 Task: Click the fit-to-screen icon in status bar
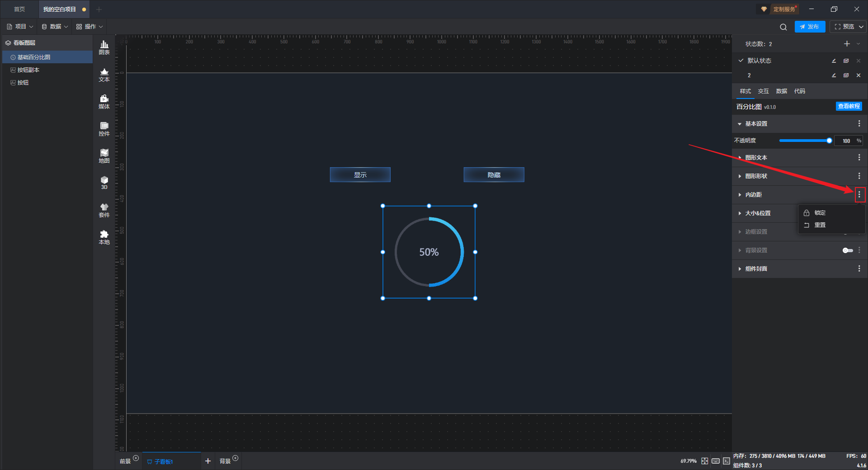(705, 461)
